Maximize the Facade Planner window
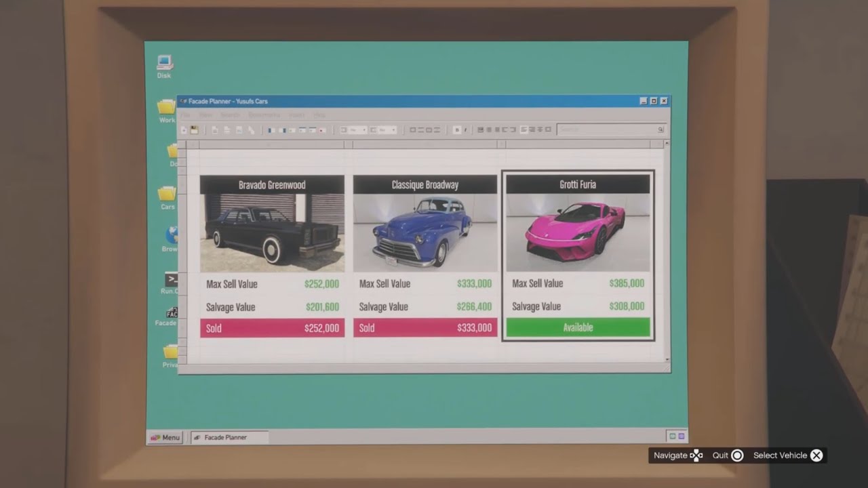Screen dimensions: 868x488 click(654, 101)
